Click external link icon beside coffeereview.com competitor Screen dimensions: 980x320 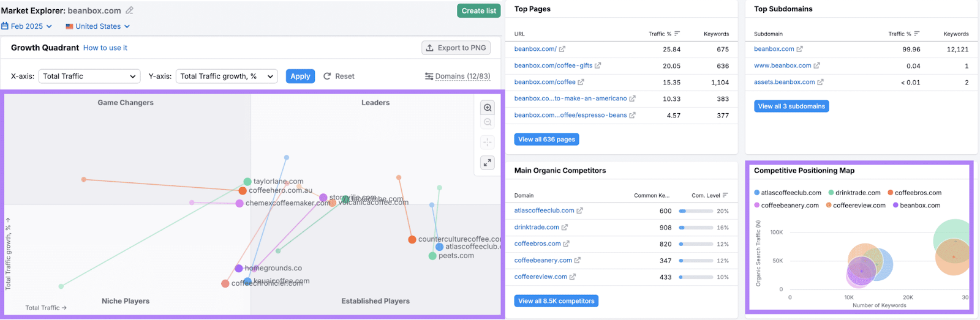(x=572, y=277)
